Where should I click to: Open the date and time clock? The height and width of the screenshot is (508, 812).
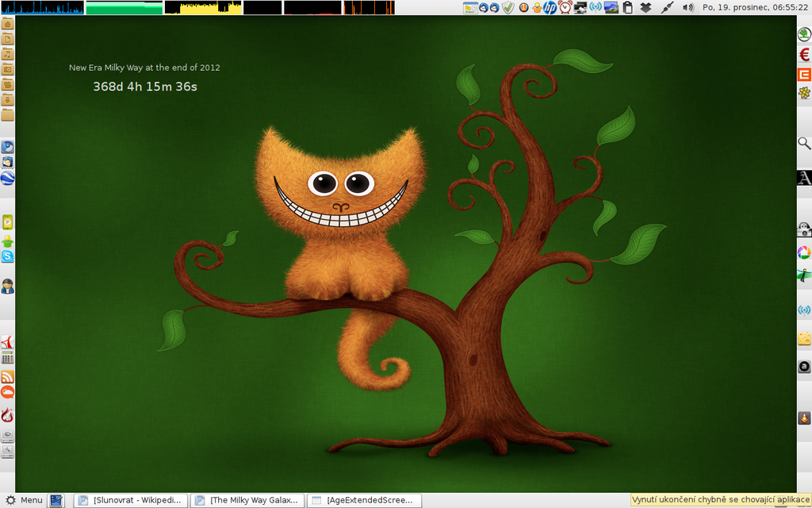point(755,7)
